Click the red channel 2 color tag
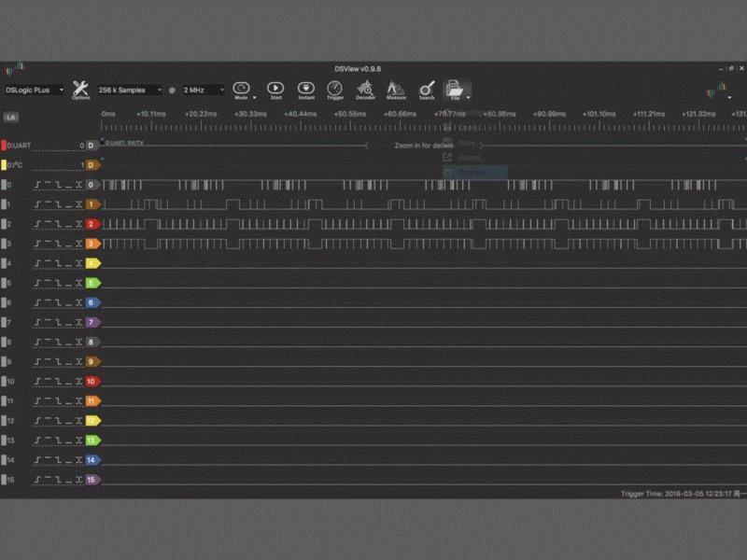The height and width of the screenshot is (560, 747). pos(92,225)
